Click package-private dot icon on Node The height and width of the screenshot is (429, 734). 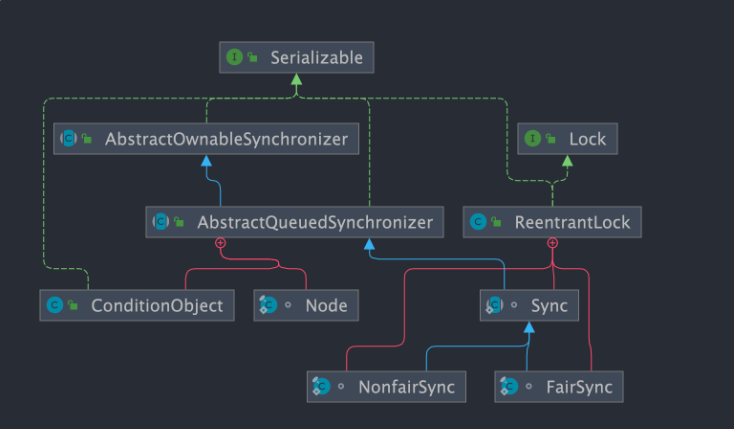click(x=288, y=305)
